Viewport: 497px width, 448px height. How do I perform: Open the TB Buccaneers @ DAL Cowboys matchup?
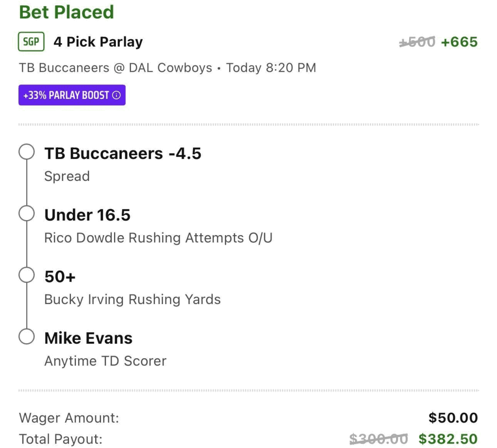click(115, 67)
